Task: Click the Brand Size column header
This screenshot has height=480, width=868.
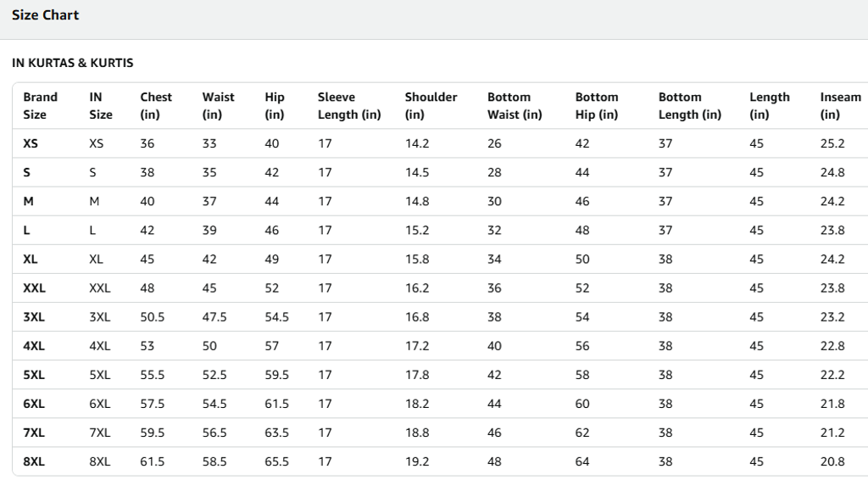Action: 40,106
